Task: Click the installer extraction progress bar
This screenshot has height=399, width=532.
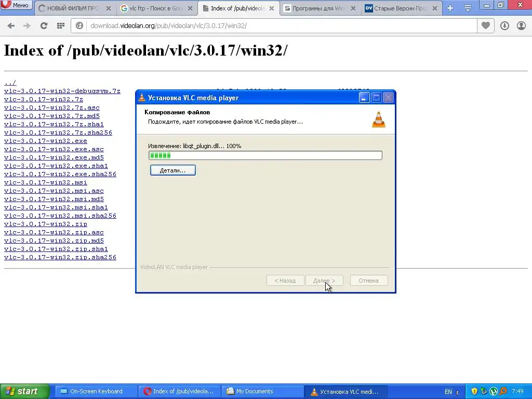Action: pyautogui.click(x=265, y=155)
